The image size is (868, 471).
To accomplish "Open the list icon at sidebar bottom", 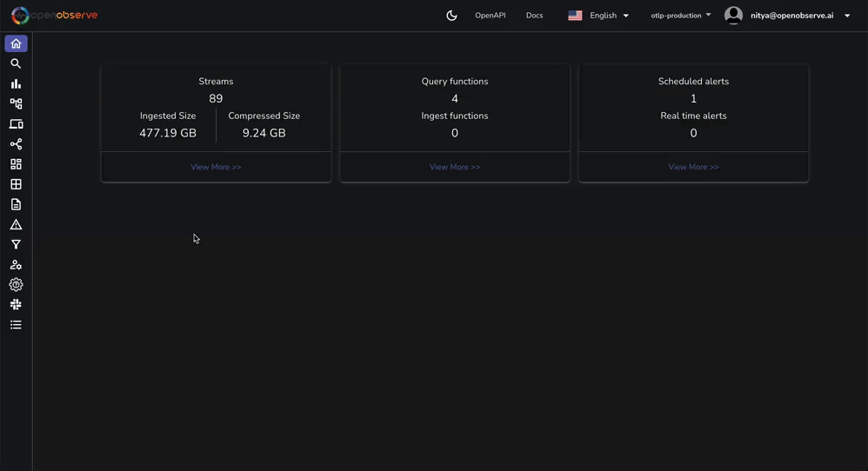I will [16, 325].
